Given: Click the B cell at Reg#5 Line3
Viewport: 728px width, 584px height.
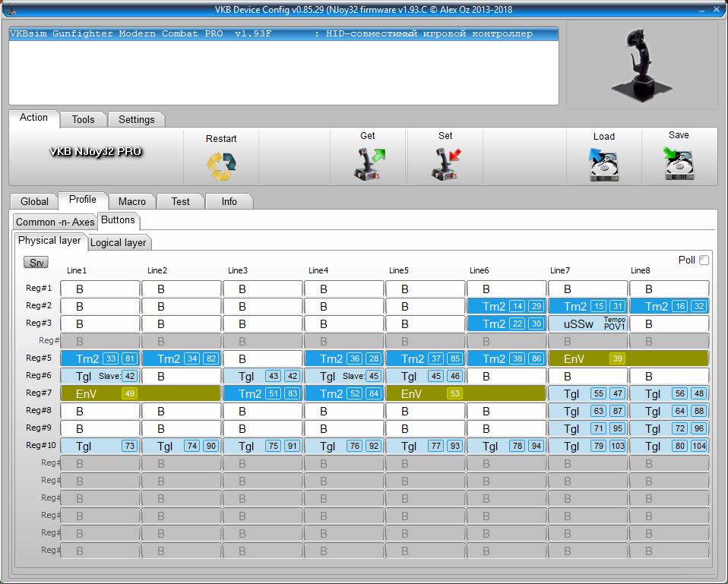Looking at the screenshot, I should pyautogui.click(x=263, y=358).
